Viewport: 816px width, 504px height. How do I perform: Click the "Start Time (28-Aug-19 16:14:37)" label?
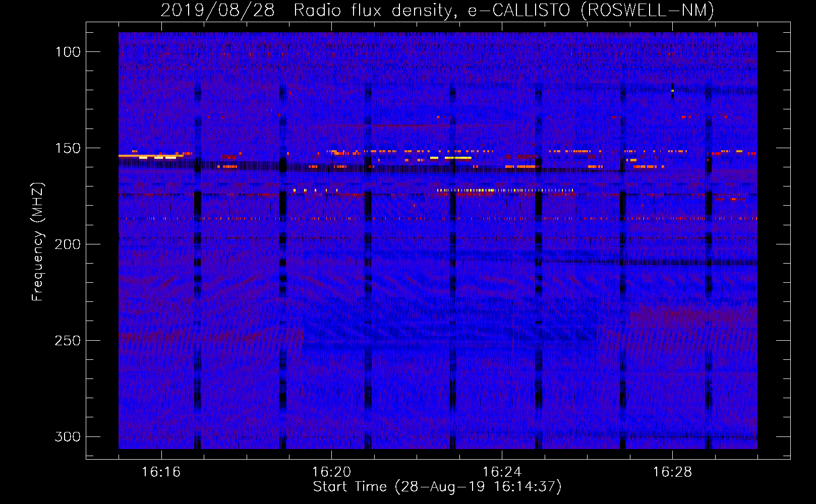[437, 487]
